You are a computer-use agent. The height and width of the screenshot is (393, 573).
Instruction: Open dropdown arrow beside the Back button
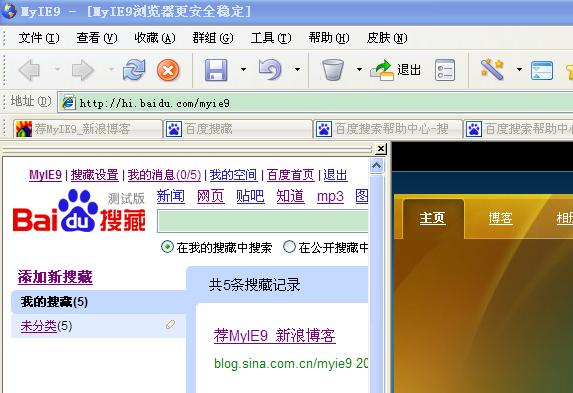57,69
